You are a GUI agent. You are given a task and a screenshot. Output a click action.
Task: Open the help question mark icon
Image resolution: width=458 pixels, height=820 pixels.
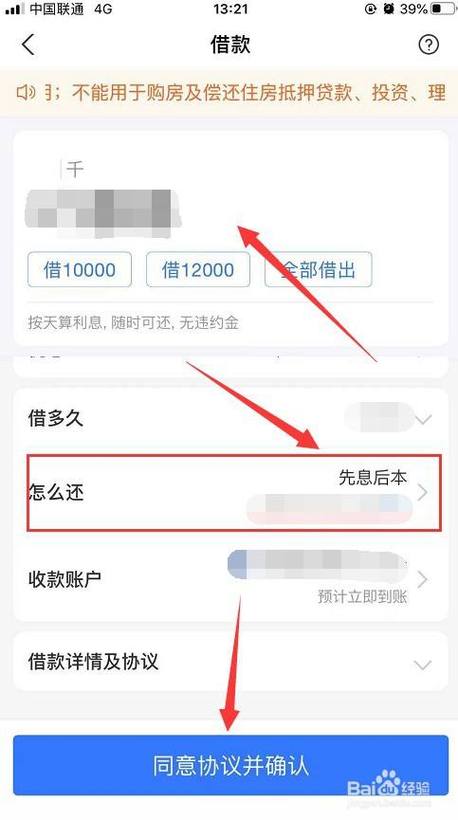coord(428,45)
